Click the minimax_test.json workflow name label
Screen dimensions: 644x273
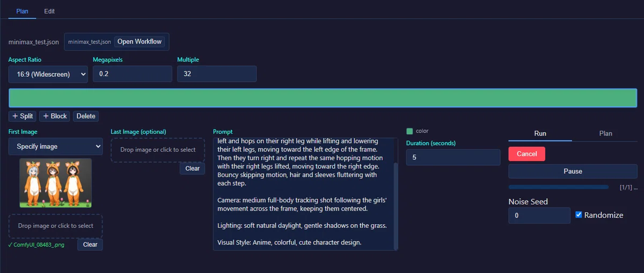(x=34, y=42)
